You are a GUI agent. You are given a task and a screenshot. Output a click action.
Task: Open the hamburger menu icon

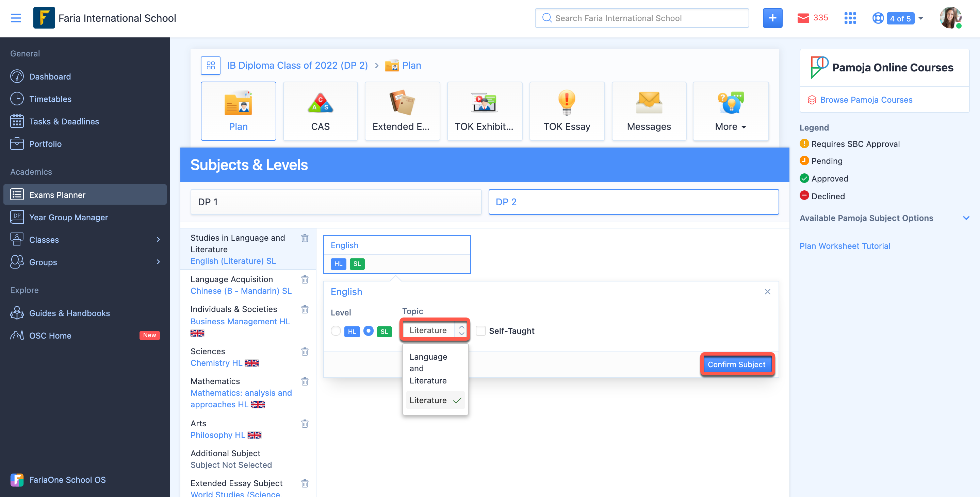pos(16,18)
